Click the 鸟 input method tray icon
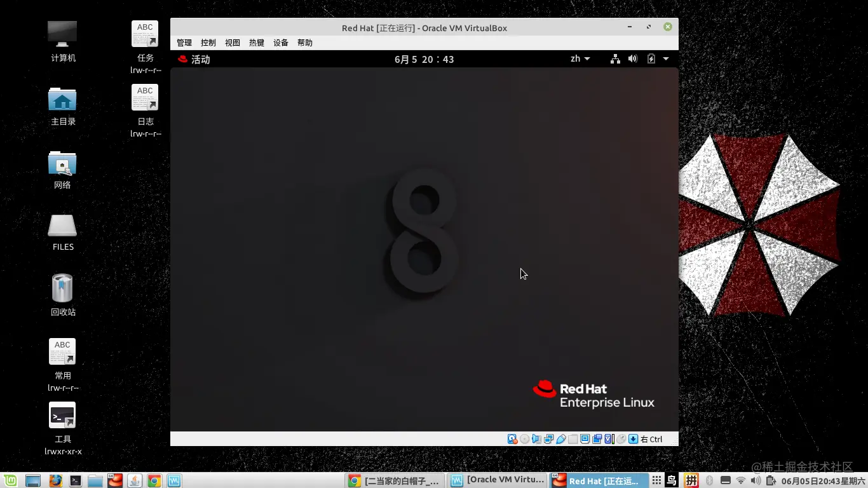The image size is (868, 488). click(x=672, y=481)
